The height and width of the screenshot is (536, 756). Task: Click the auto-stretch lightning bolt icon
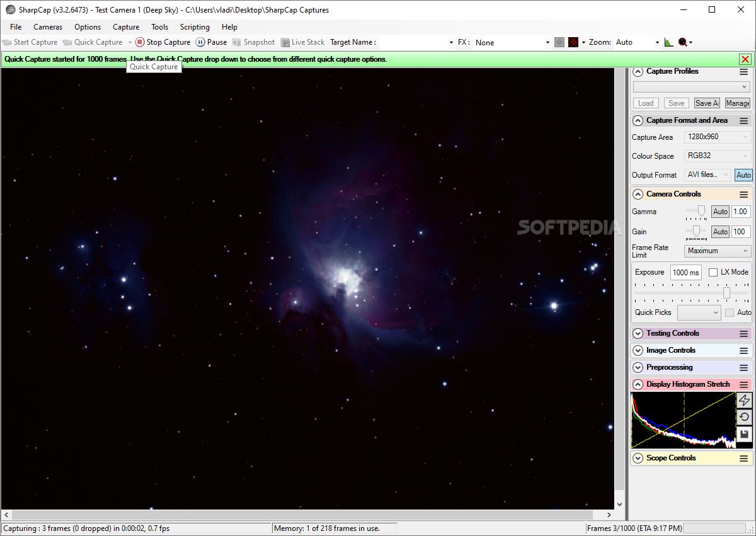pyautogui.click(x=744, y=400)
